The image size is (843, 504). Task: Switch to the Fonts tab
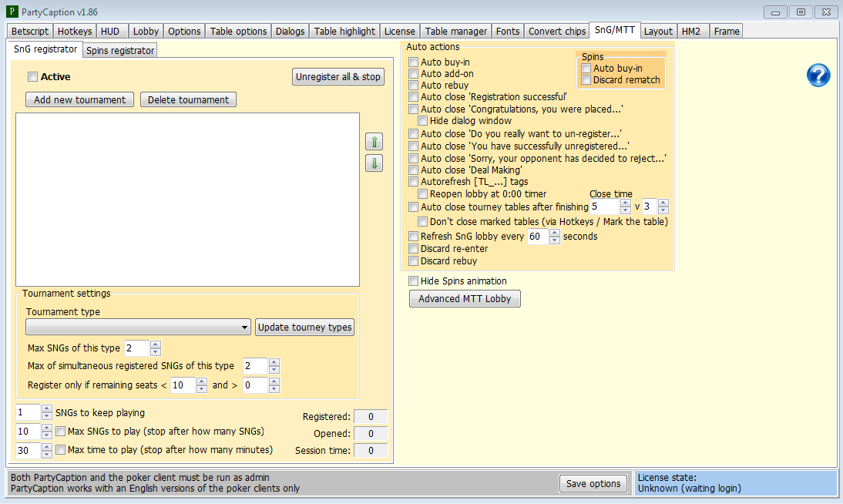point(508,31)
